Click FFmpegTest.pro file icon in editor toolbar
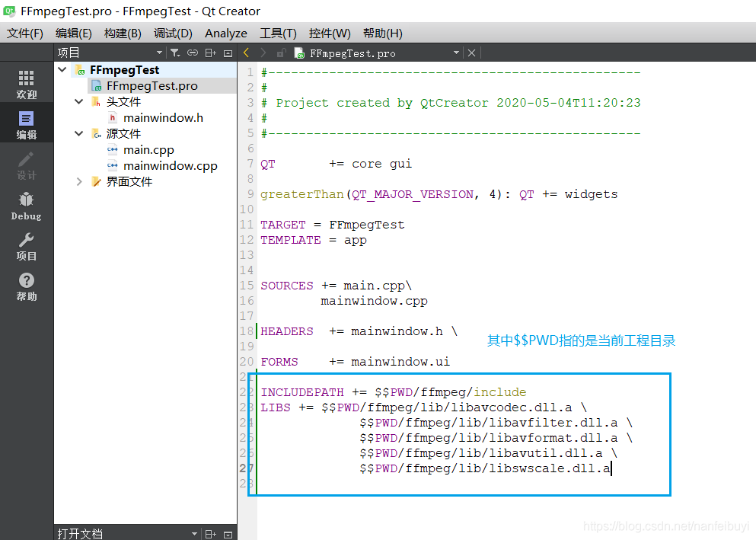The width and height of the screenshot is (756, 540). (299, 53)
